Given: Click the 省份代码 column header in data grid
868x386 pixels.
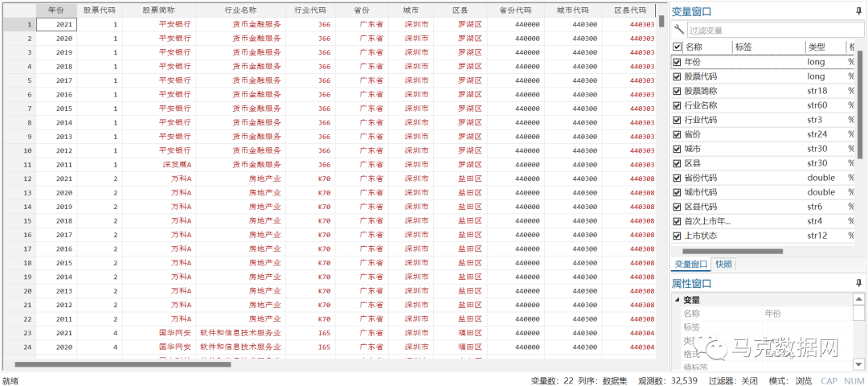Looking at the screenshot, I should click(x=515, y=10).
